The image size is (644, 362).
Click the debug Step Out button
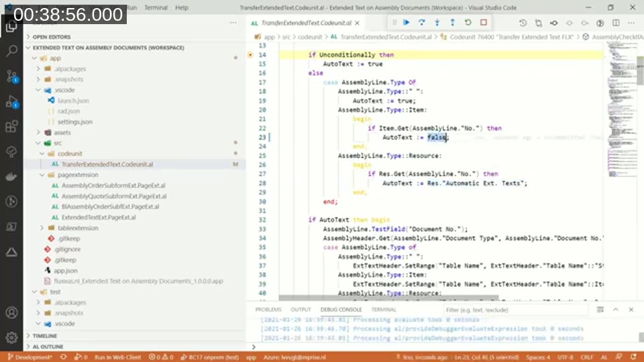pyautogui.click(x=452, y=23)
